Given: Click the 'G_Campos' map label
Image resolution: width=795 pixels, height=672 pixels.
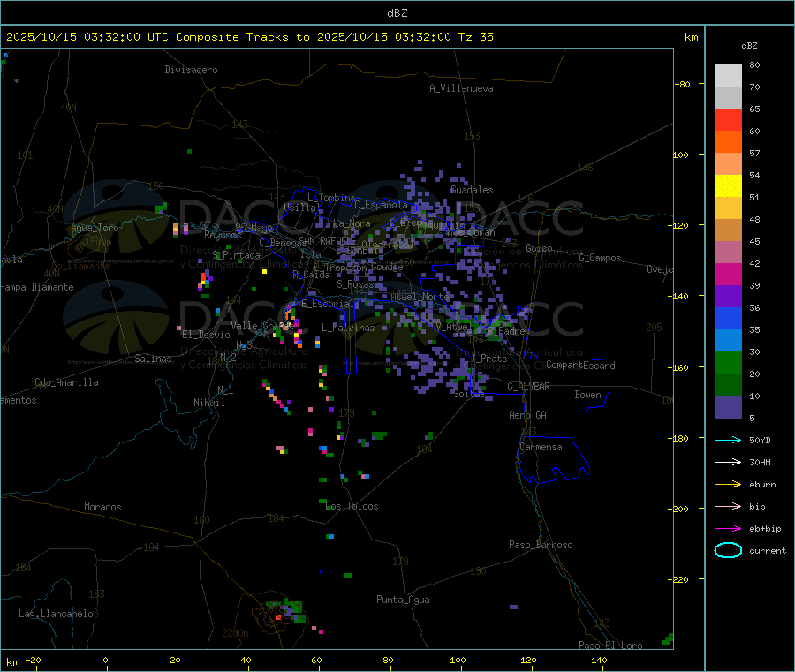Looking at the screenshot, I should click(x=601, y=258).
